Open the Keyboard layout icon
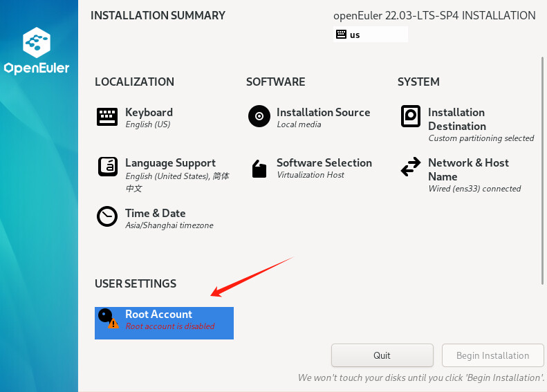The width and height of the screenshot is (547, 392). pos(107,116)
